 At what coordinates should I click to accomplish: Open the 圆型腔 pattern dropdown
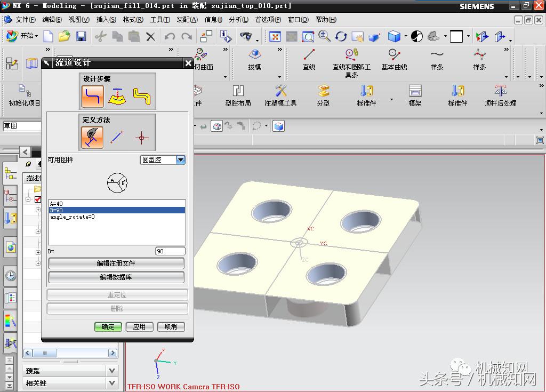[180, 159]
